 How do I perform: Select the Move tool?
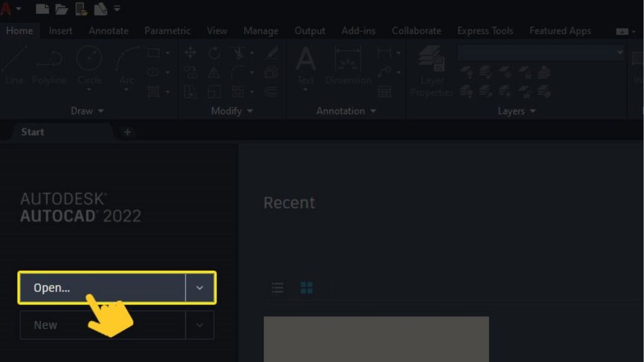[x=191, y=53]
